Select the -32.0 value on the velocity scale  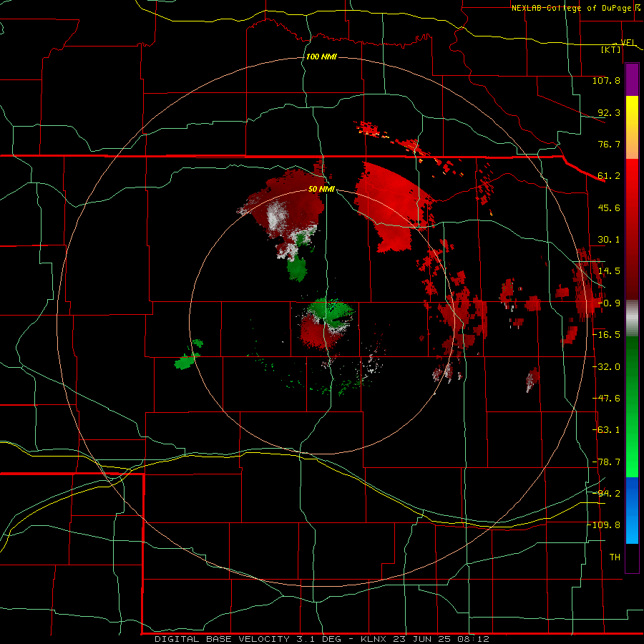[x=606, y=367]
